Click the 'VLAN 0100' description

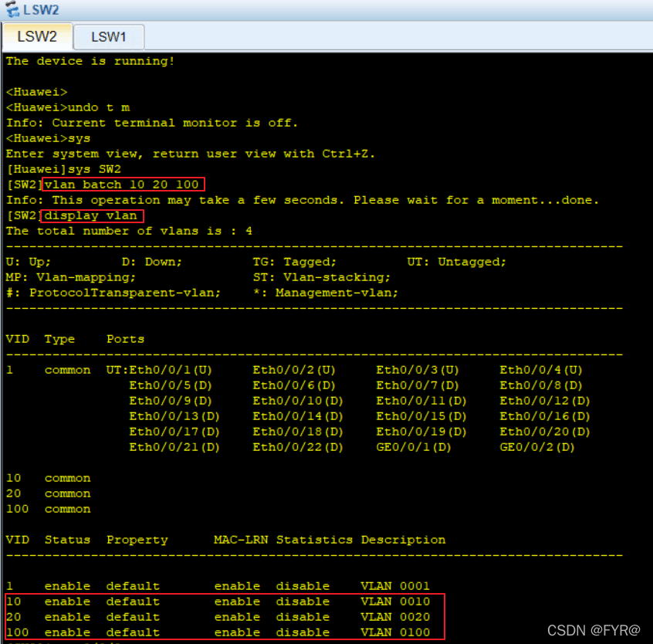pos(395,632)
